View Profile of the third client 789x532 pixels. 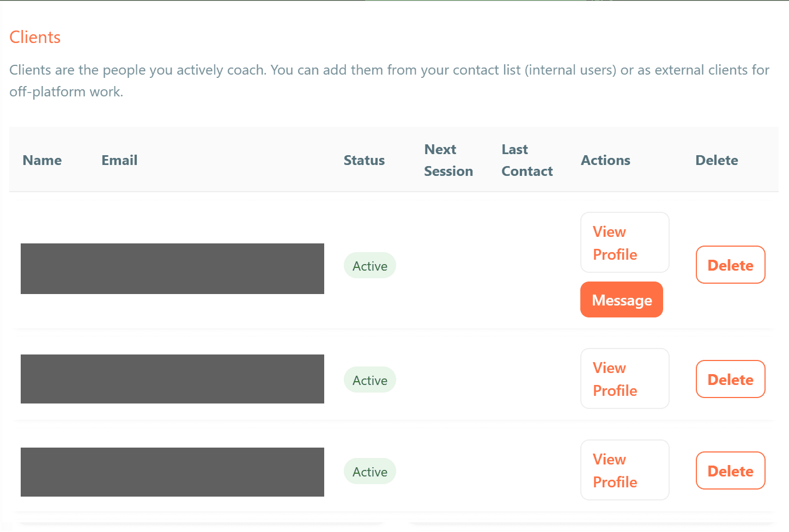[x=624, y=470]
